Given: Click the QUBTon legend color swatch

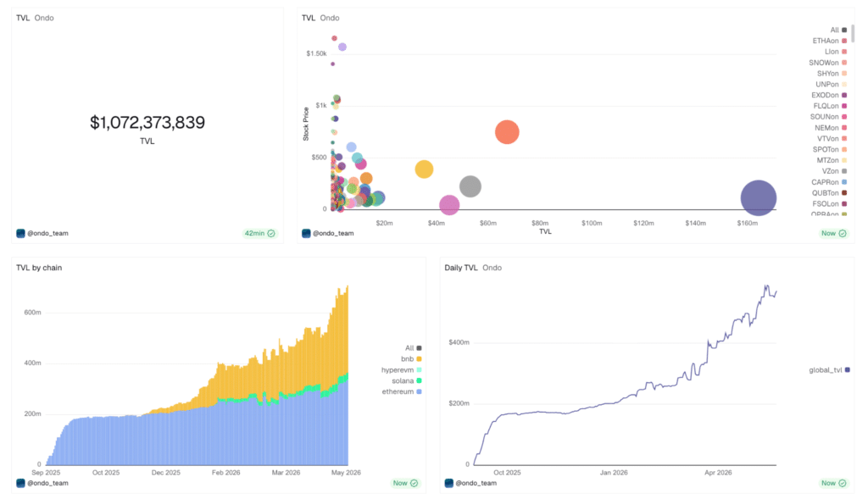Looking at the screenshot, I should 844,193.
